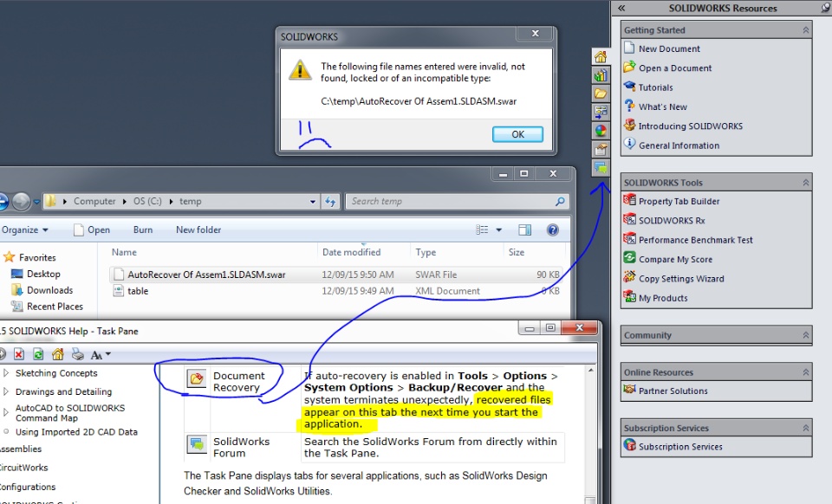Click New Document in Getting Started
This screenshot has height=504, width=832.
(x=669, y=48)
